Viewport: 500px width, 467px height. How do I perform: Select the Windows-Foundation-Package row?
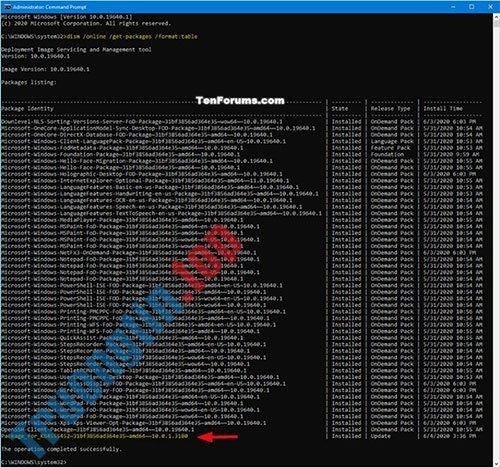[242, 154]
